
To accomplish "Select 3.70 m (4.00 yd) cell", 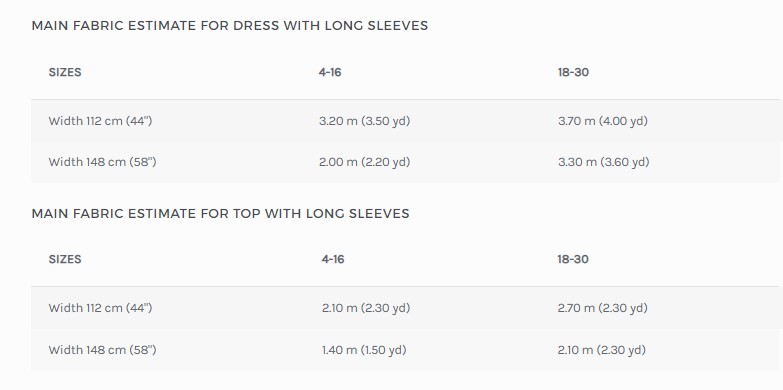I will 603,121.
